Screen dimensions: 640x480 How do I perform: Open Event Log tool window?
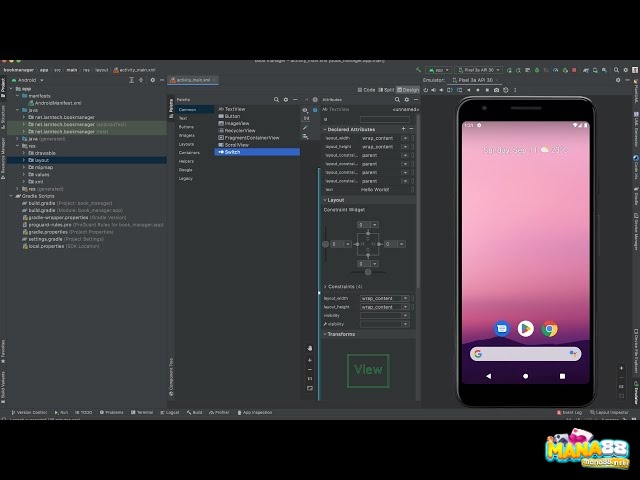click(x=569, y=412)
